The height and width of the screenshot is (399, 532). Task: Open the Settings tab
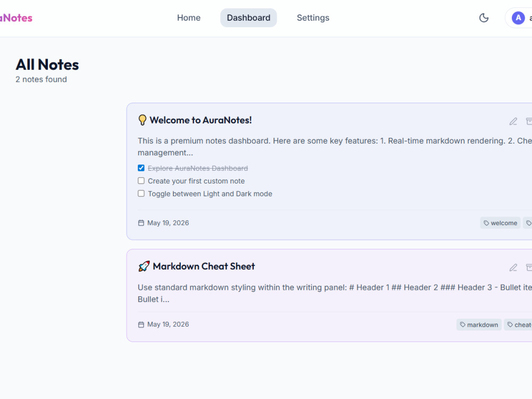tap(313, 18)
